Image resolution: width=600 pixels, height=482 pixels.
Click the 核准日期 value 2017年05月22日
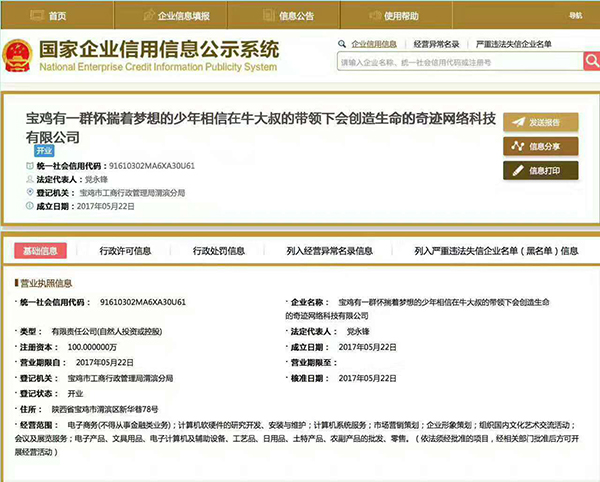pyautogui.click(x=367, y=378)
